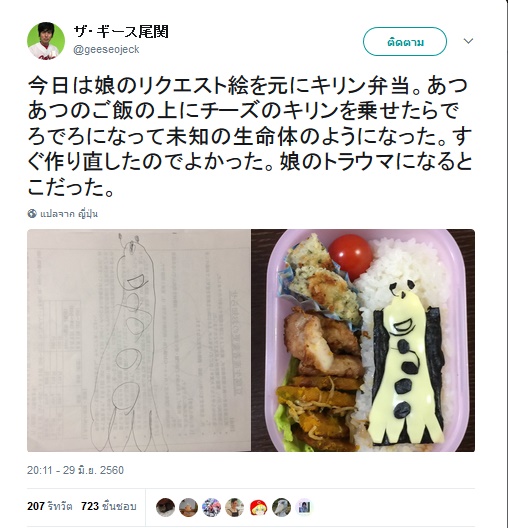View the 723 likes list

click(x=108, y=506)
